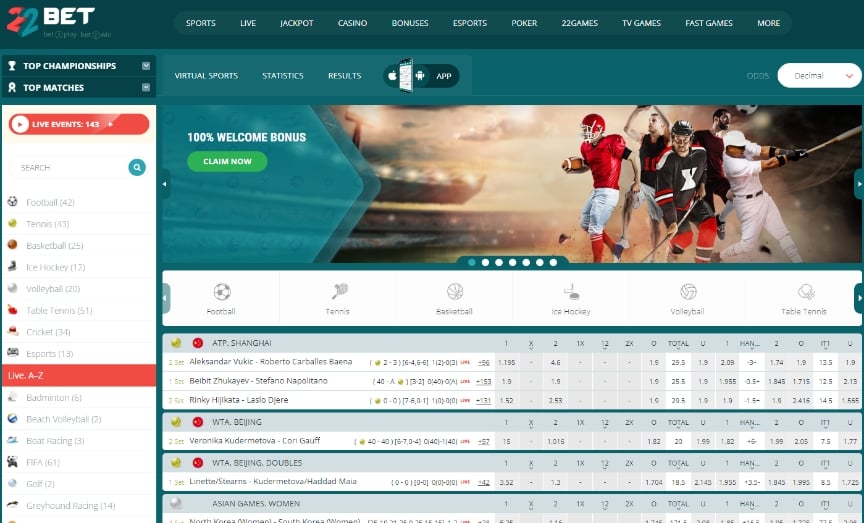Open the Live Events: 143 button

pos(79,124)
